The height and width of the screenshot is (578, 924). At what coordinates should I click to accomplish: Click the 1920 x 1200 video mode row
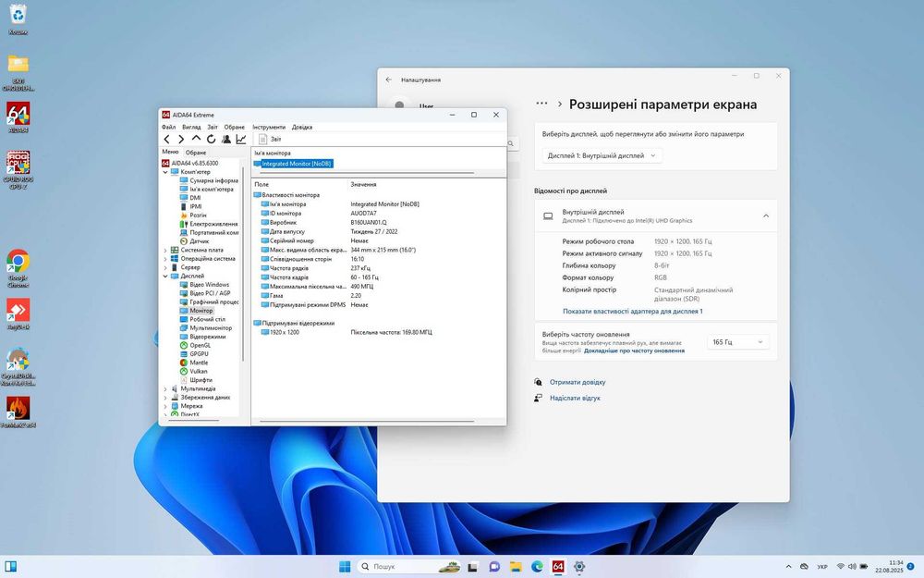tap(378, 332)
